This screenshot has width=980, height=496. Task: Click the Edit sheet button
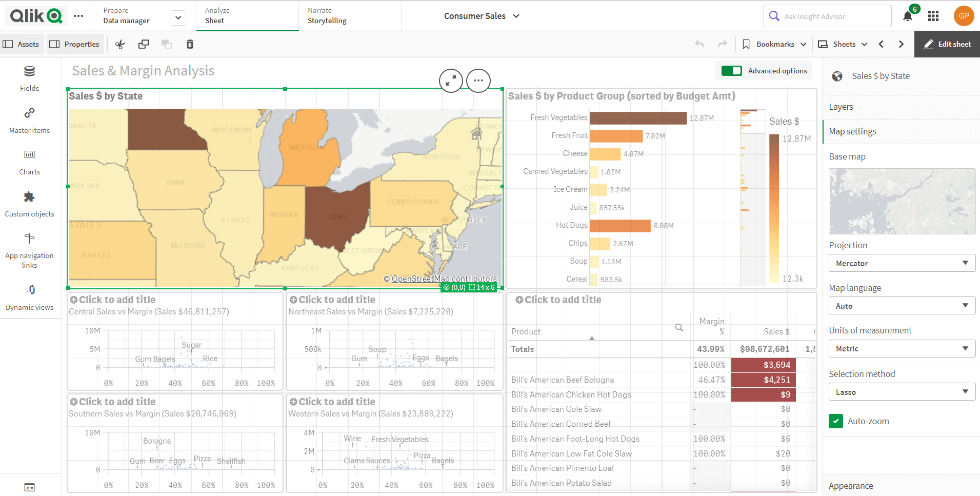point(947,44)
